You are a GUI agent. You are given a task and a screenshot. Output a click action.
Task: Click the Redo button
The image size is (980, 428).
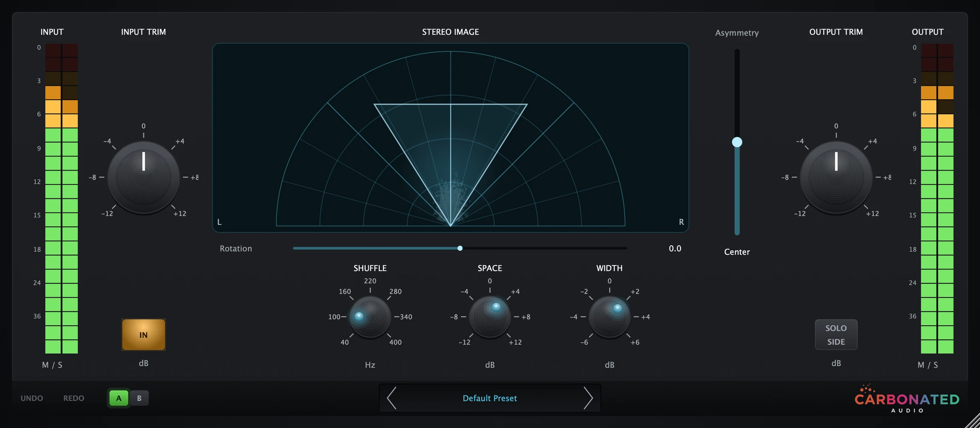point(73,398)
